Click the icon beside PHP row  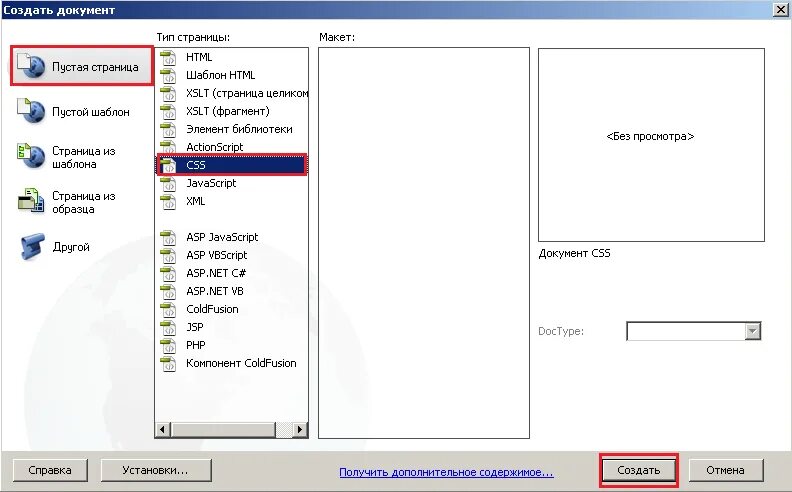coord(168,346)
